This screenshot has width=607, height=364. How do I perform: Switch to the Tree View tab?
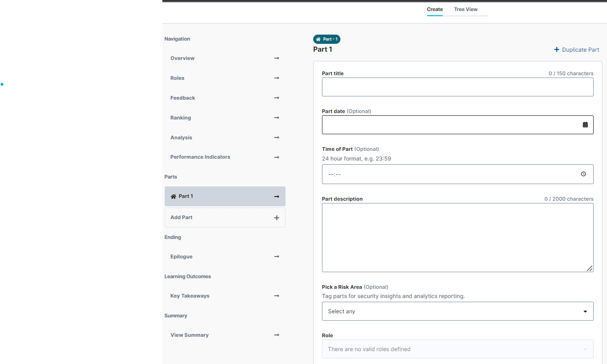pyautogui.click(x=465, y=9)
